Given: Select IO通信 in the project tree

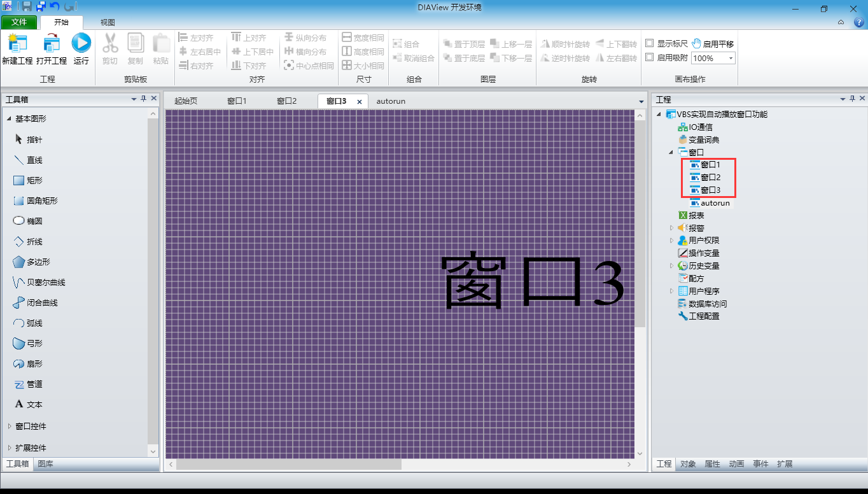Looking at the screenshot, I should pyautogui.click(x=696, y=127).
